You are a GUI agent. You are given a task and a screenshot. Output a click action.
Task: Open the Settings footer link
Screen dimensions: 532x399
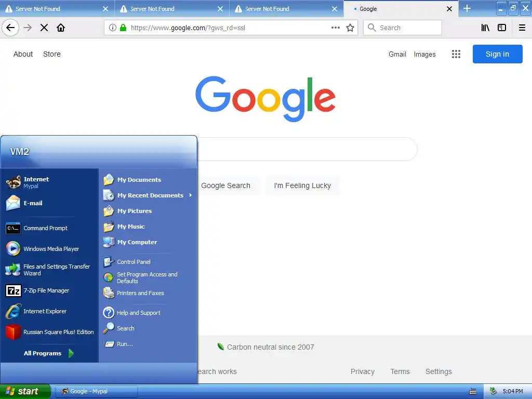[x=438, y=371]
